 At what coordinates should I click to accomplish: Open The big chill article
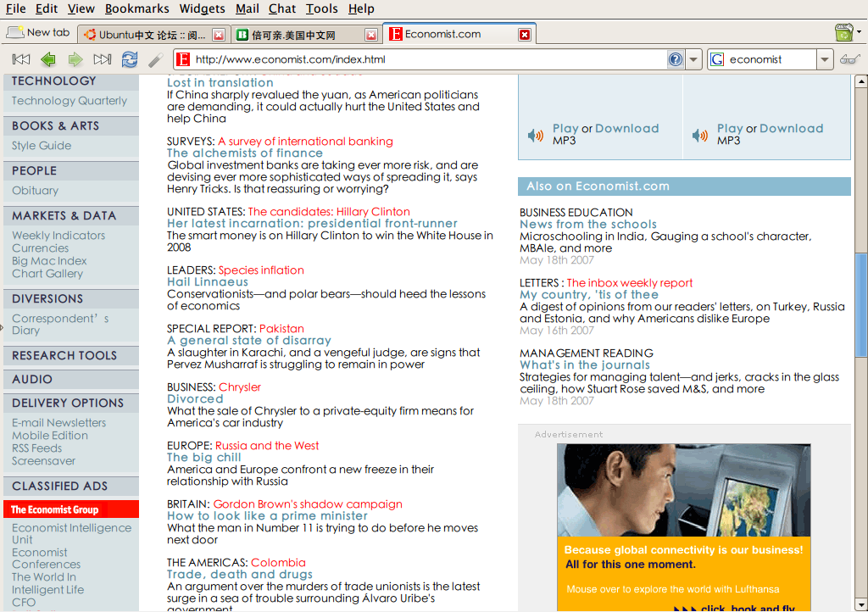(203, 457)
